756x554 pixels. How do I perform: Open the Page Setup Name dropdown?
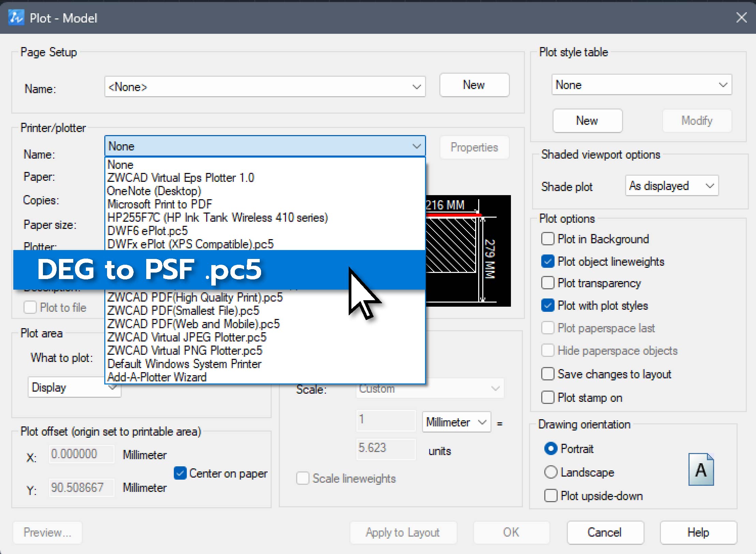[x=265, y=87]
